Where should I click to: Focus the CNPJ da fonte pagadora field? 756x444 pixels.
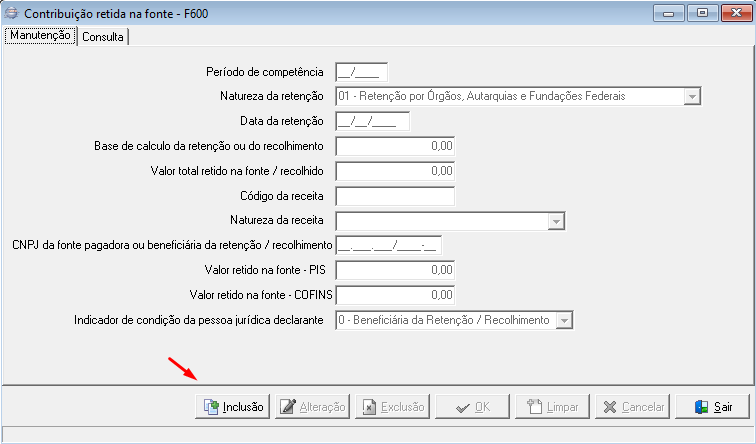click(389, 245)
